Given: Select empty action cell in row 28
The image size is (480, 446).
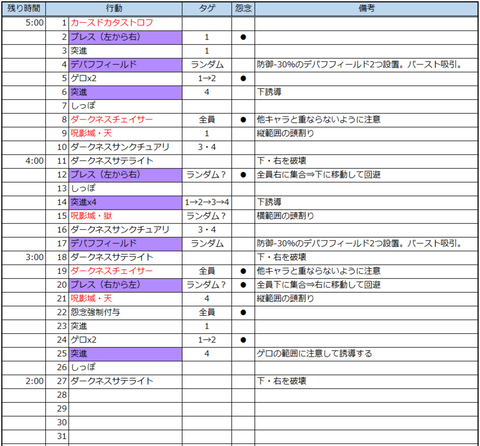Looking at the screenshot, I should coord(125,395).
